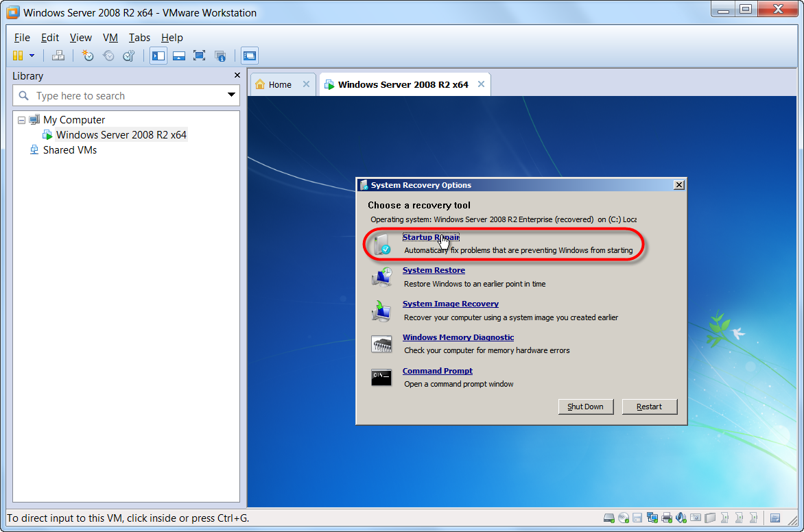Click the 'To direct input to this VM' status text
Screen dimensions: 804x532
tap(128, 518)
